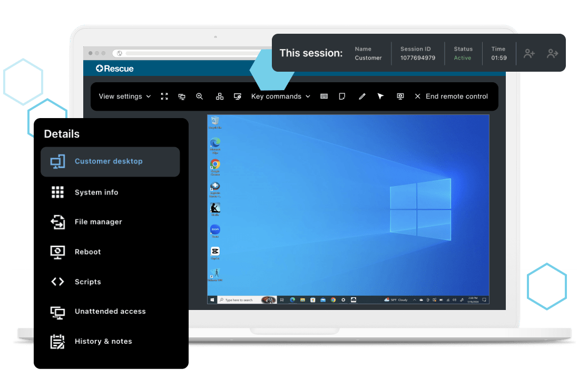The height and width of the screenshot is (388, 588).
Task: Transfer the session to another technician
Action: 552,53
